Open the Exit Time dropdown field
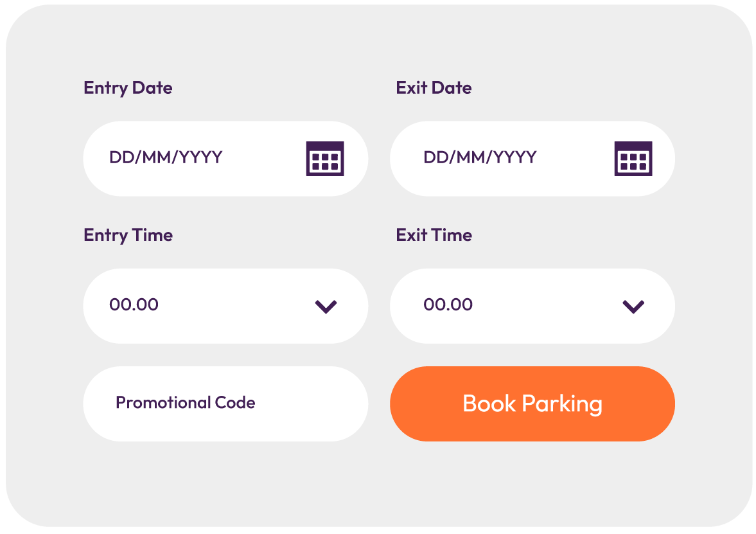This screenshot has width=756, height=534. pyautogui.click(x=532, y=307)
